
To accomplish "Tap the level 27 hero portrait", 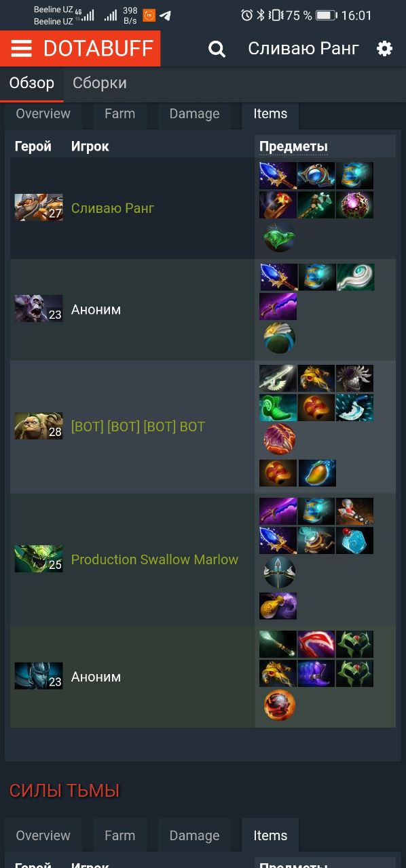I will coord(39,208).
